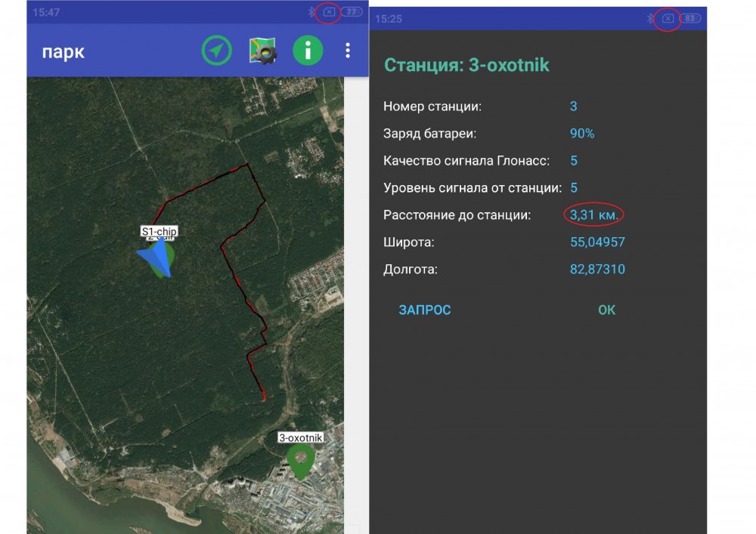Image resolution: width=756 pixels, height=534 pixels.
Task: Select the longitude value 82,87310
Action: [x=597, y=270]
